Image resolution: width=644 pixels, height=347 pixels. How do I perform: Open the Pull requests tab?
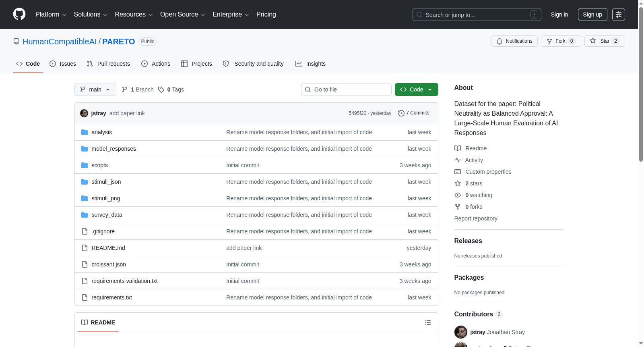108,64
